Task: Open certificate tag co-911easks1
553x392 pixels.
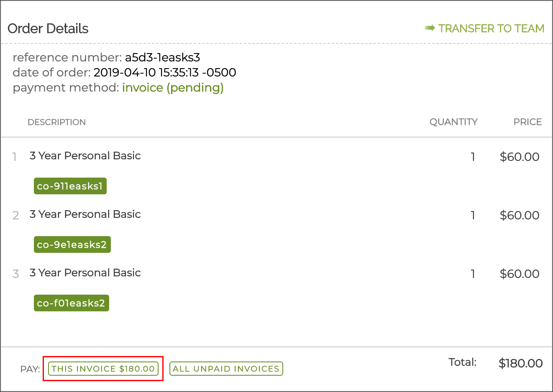Action: (70, 186)
